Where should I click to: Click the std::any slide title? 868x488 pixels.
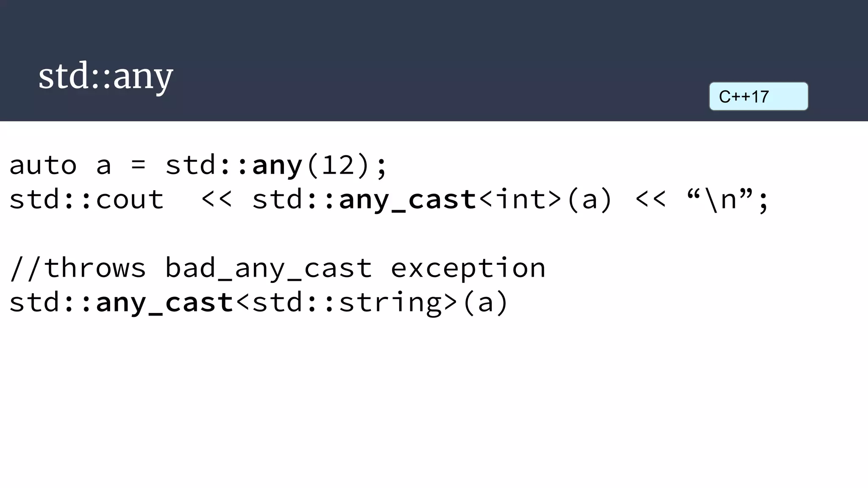(106, 76)
